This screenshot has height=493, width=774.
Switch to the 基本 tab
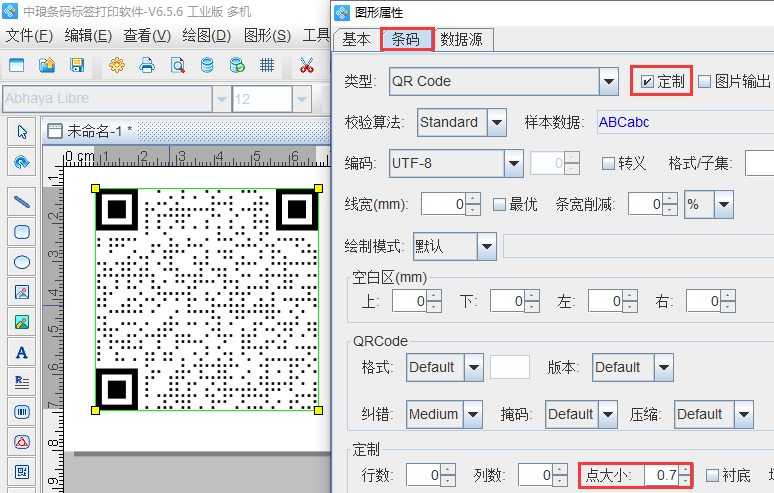(356, 39)
